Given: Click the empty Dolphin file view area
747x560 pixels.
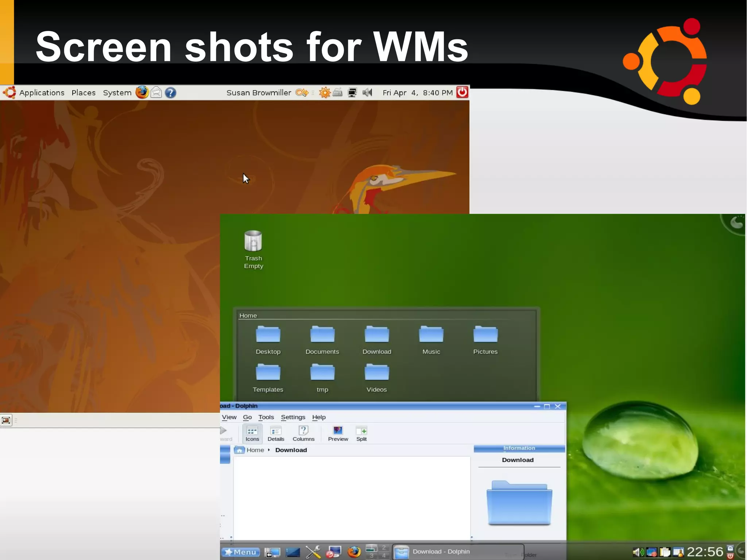Looking at the screenshot, I should tap(352, 498).
